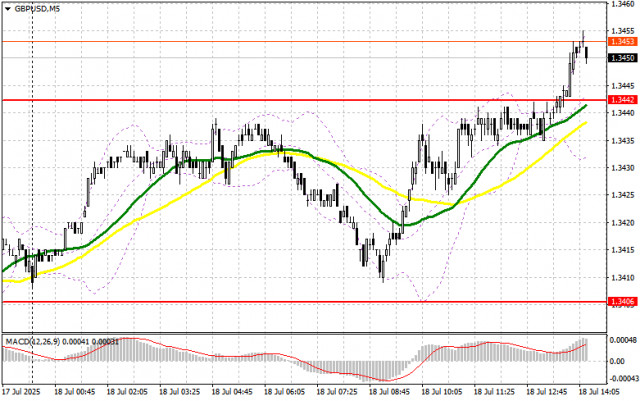The height and width of the screenshot is (401, 640).
Task: Click the 0.00048 MACD scale value
Action: 623,340
